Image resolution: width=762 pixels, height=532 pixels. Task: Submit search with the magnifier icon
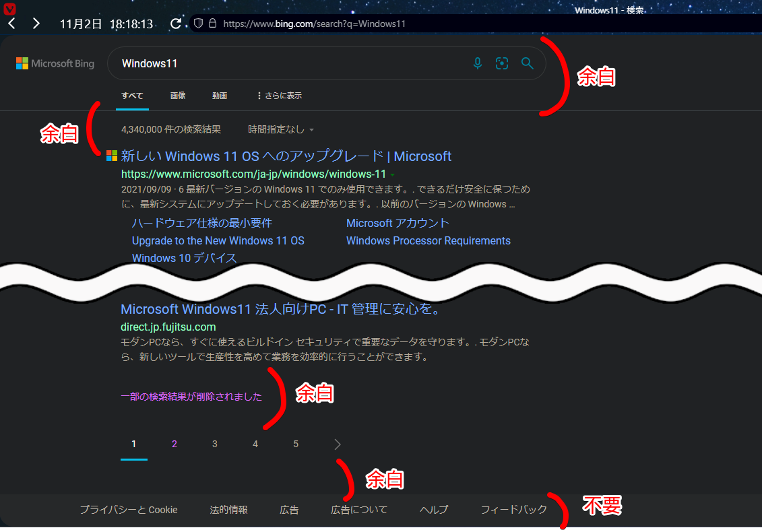[x=528, y=63]
